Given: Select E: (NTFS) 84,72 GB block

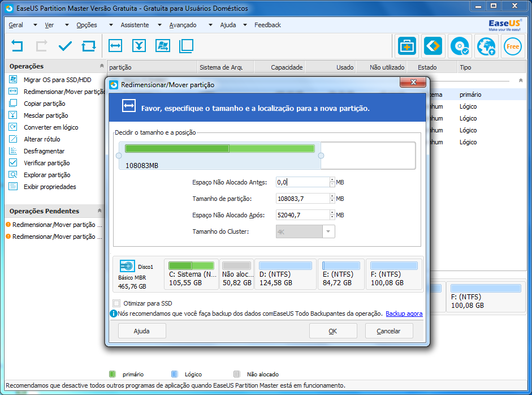Looking at the screenshot, I should click(x=341, y=274).
